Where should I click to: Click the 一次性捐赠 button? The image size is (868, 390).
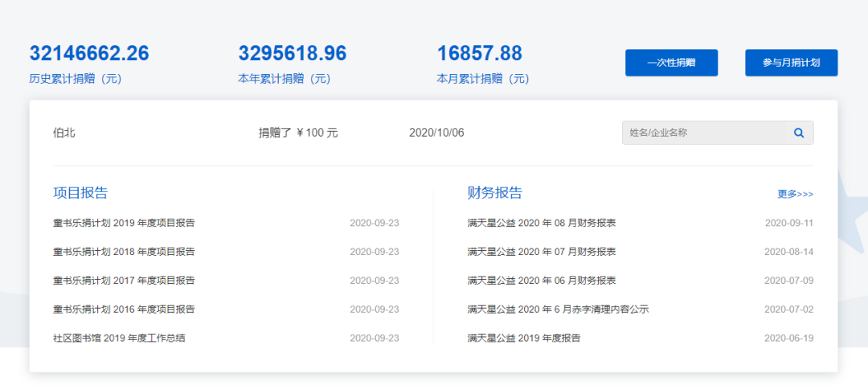point(671,63)
